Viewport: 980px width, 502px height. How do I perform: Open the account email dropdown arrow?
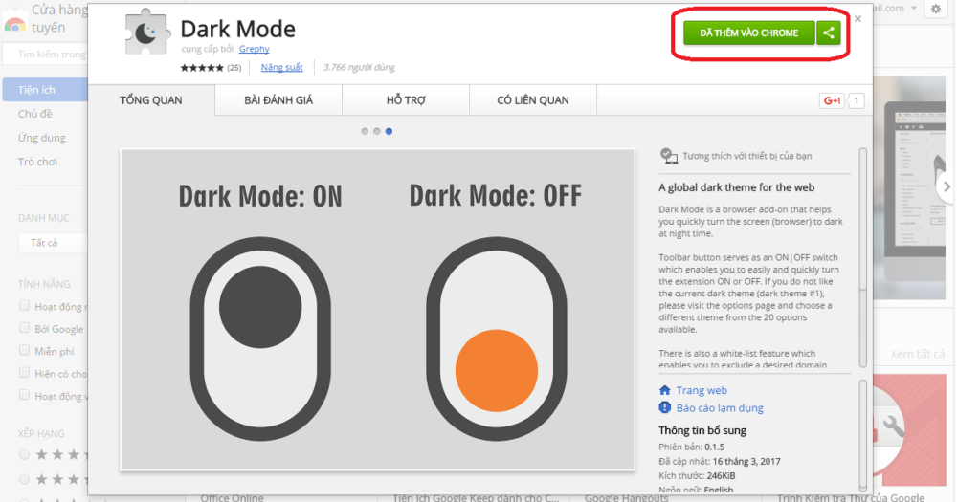coord(914,8)
